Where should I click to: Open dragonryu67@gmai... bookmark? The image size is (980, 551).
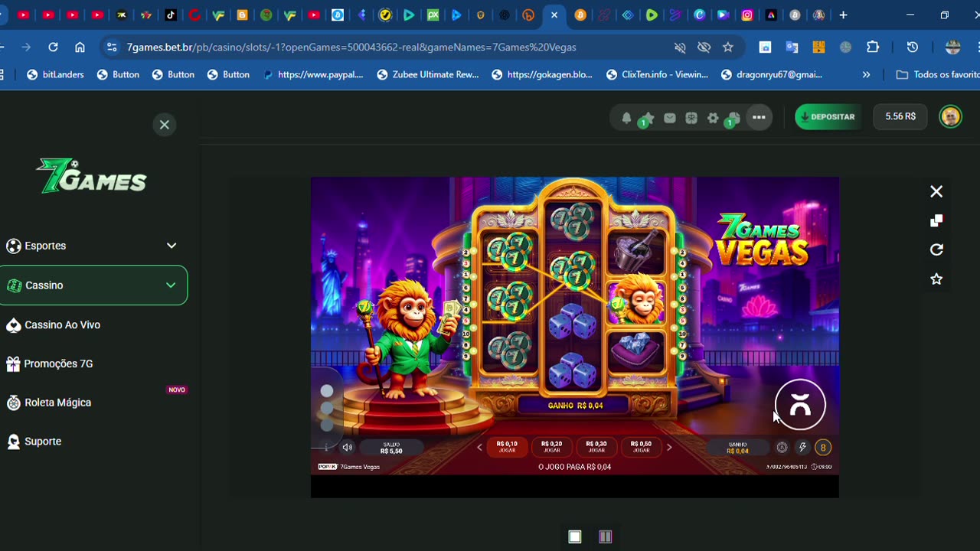click(771, 74)
